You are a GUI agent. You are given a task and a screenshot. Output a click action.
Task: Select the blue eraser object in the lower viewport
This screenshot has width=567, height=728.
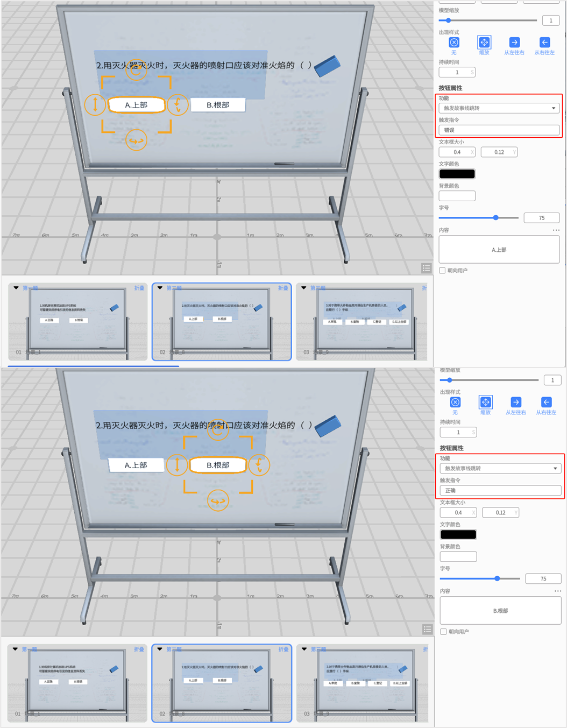pos(328,426)
